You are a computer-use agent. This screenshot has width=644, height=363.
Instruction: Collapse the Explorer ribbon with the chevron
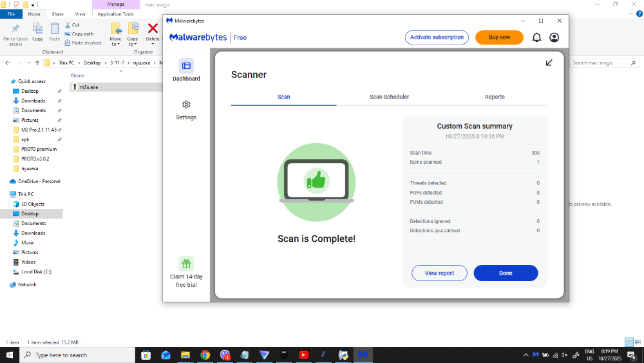point(630,14)
